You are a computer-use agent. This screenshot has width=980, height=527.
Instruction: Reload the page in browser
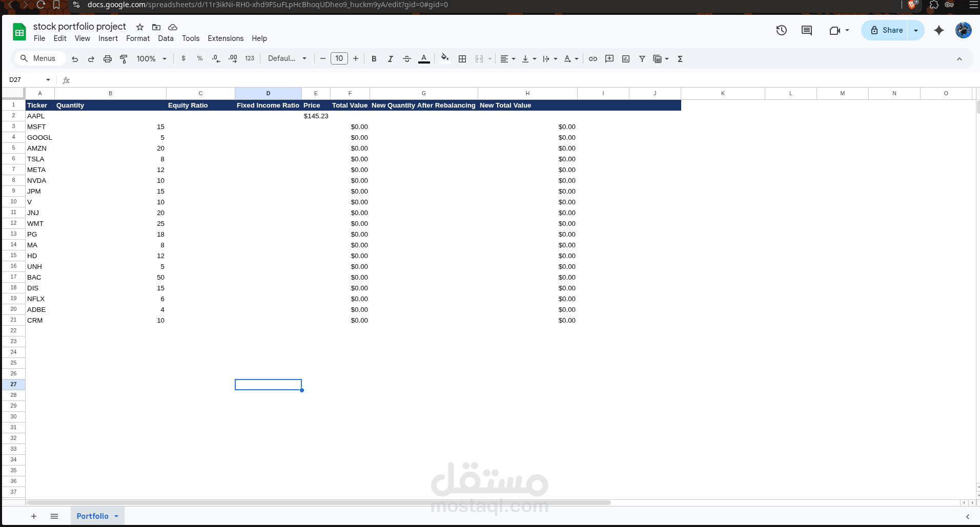pyautogui.click(x=41, y=5)
